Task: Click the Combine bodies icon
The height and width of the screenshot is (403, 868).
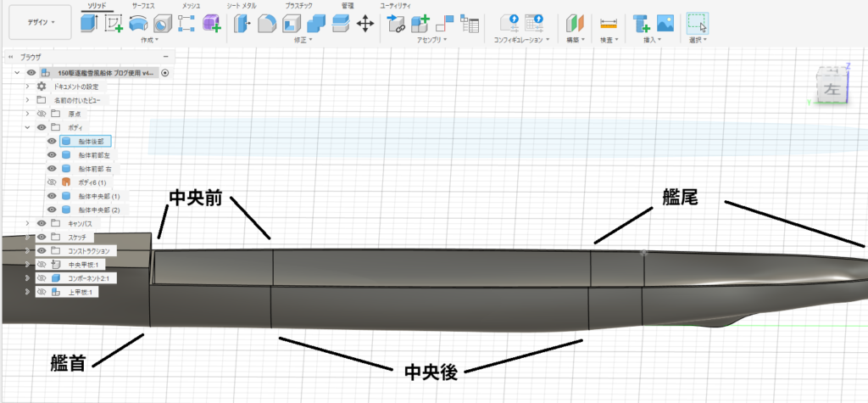Action: [315, 23]
